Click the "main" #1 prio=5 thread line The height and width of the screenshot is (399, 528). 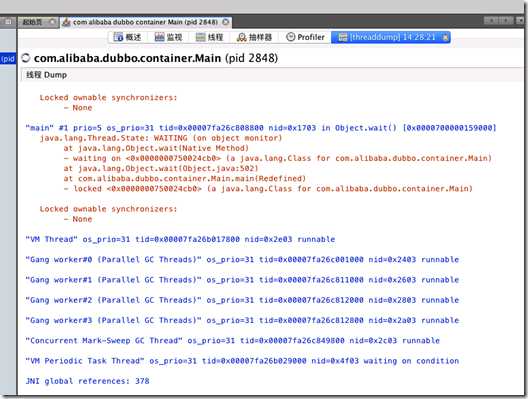[x=261, y=128]
